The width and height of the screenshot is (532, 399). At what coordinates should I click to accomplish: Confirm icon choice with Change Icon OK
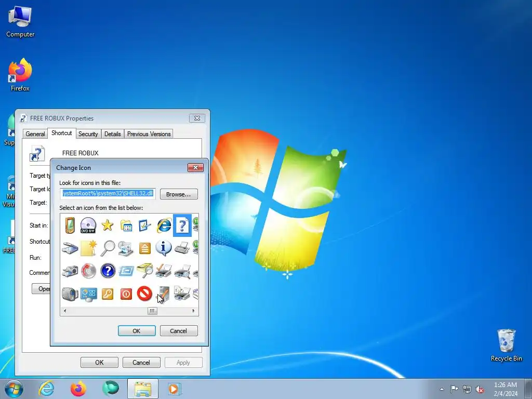(137, 331)
